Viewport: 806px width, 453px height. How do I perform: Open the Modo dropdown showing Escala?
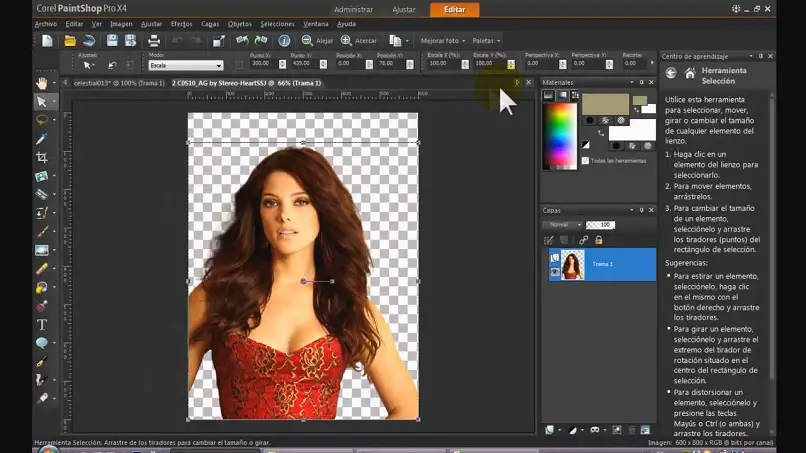[185, 64]
